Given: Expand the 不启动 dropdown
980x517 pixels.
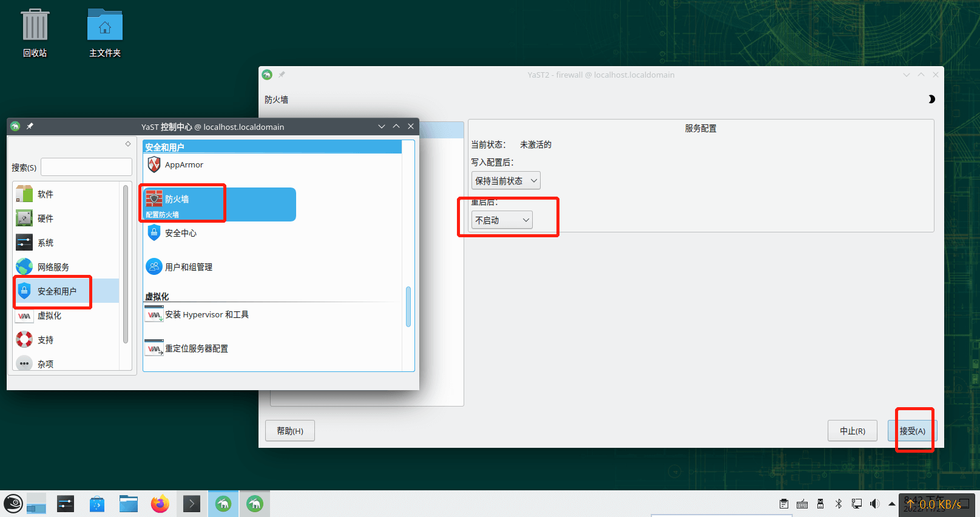Looking at the screenshot, I should click(x=502, y=220).
